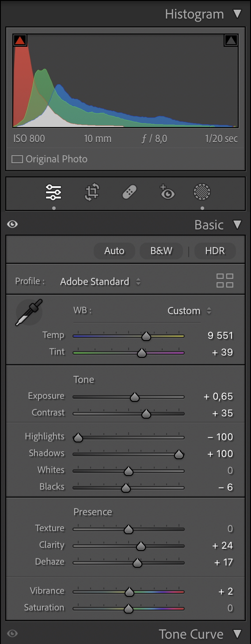Enable HDR editing mode
The width and height of the screenshot is (251, 644).
[x=215, y=251]
